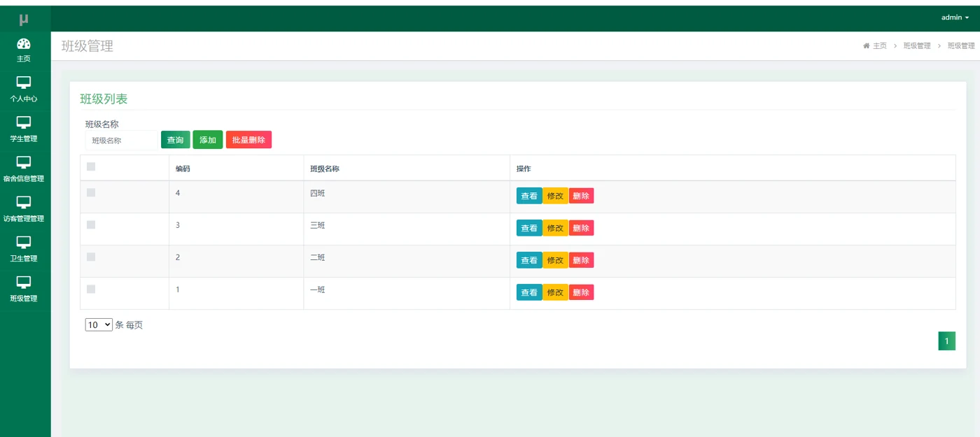This screenshot has width=980, height=437.
Task: Click 班级管理 middle breadcrumb link
Action: [x=917, y=45]
